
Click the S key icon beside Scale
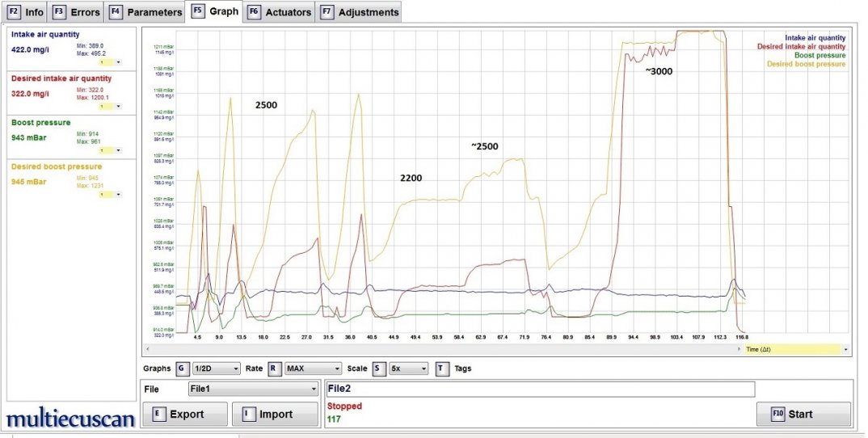pos(379,369)
